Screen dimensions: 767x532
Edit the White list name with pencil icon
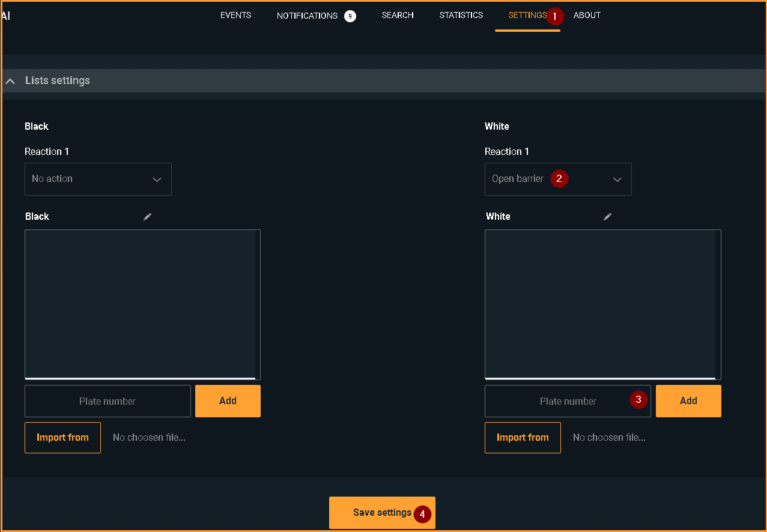coord(608,216)
